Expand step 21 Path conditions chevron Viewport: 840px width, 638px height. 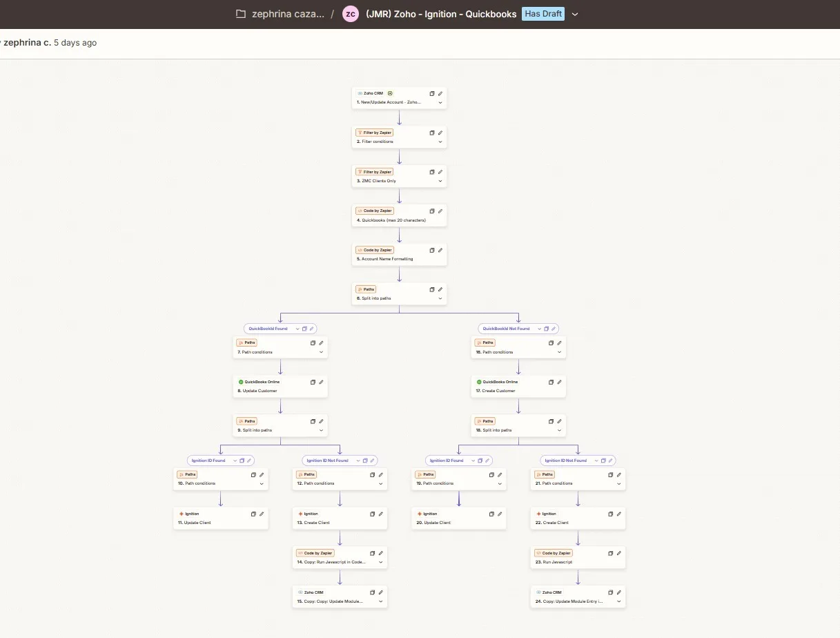619,483
